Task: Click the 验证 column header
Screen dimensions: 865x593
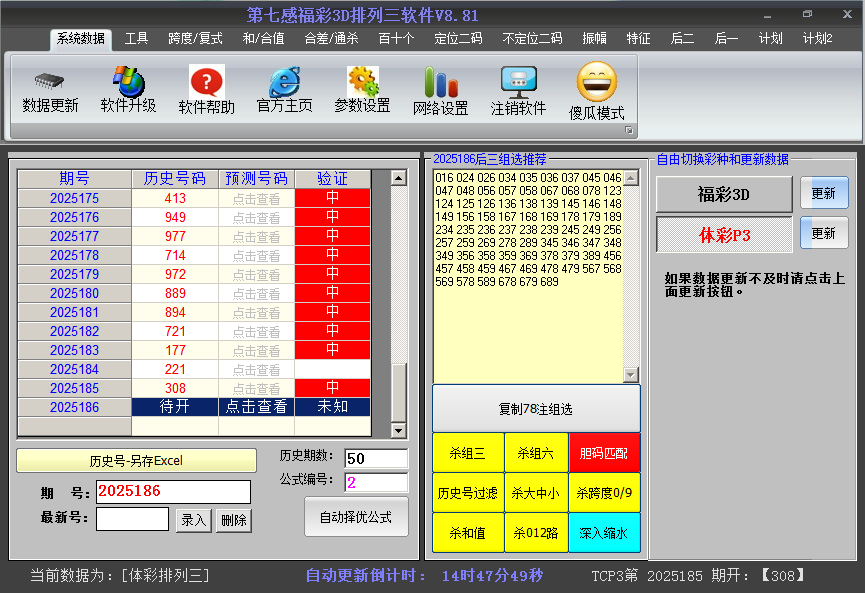Action: (x=333, y=179)
